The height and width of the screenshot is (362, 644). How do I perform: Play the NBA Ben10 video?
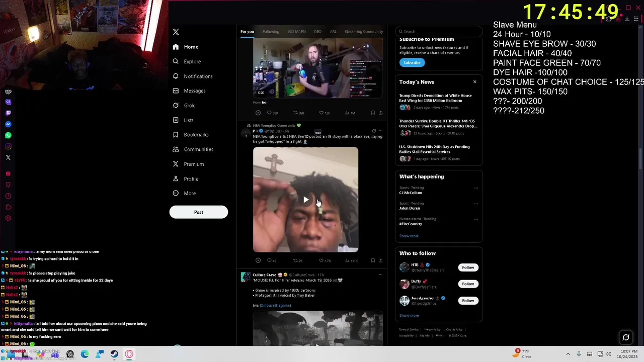pyautogui.click(x=306, y=200)
